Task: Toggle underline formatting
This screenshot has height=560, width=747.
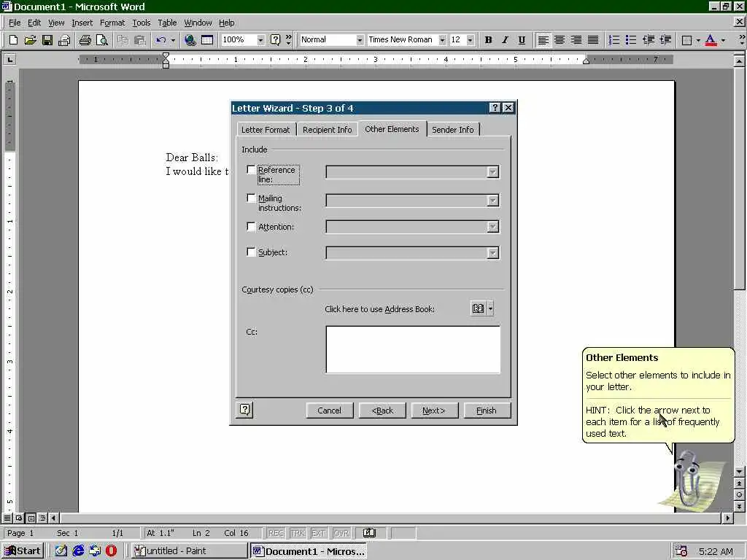Action: coord(522,40)
